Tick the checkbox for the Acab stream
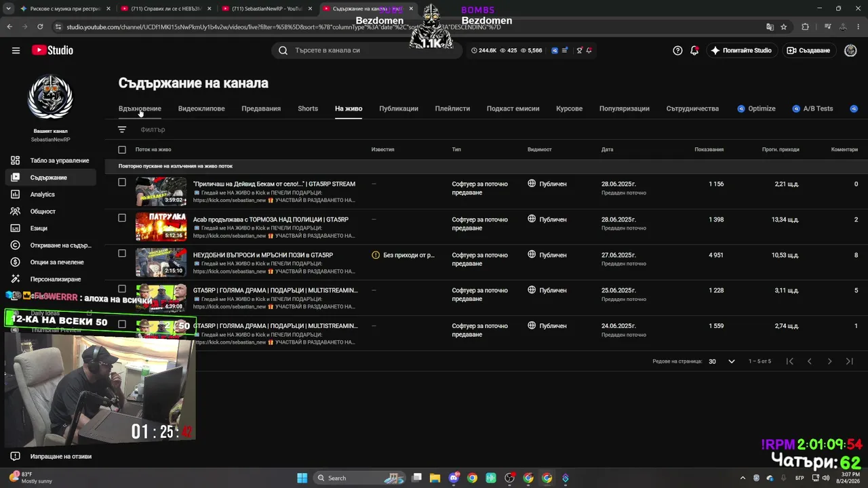Screen dimensions: 868x488 click(x=122, y=218)
